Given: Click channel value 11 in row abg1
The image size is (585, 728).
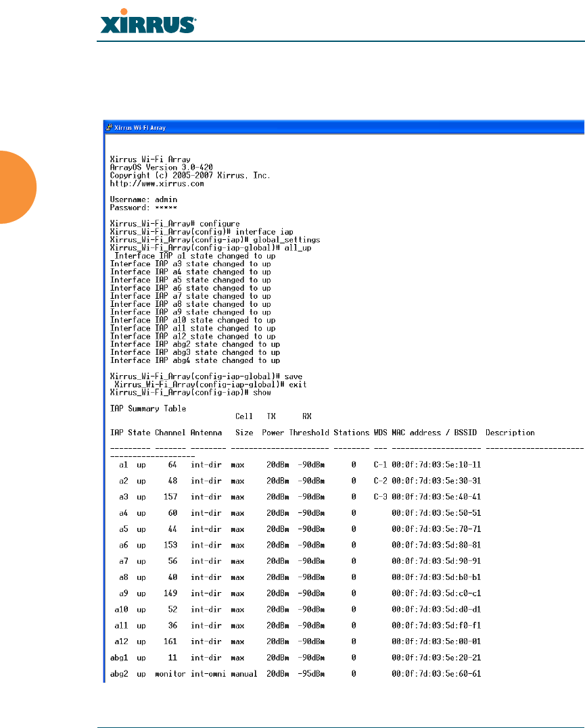Looking at the screenshot, I should tap(172, 658).
